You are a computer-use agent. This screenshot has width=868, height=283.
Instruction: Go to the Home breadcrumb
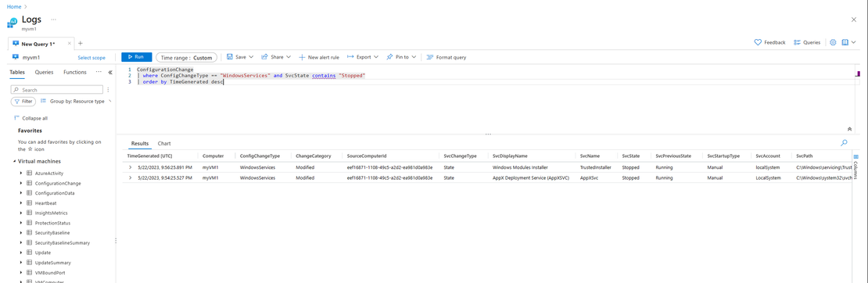[x=14, y=6]
